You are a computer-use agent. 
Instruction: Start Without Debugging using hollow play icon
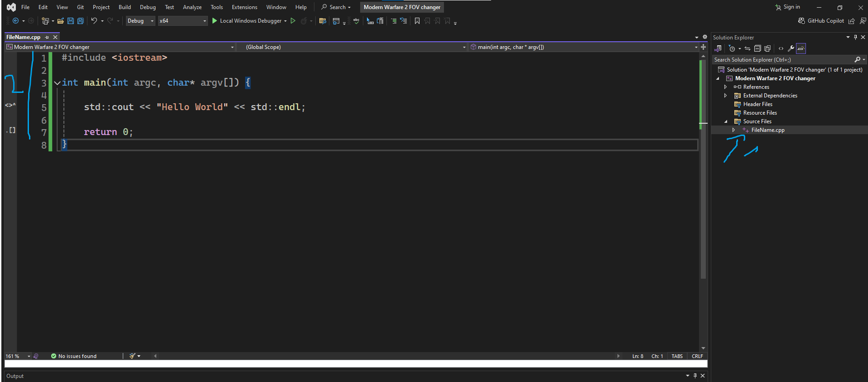click(293, 21)
